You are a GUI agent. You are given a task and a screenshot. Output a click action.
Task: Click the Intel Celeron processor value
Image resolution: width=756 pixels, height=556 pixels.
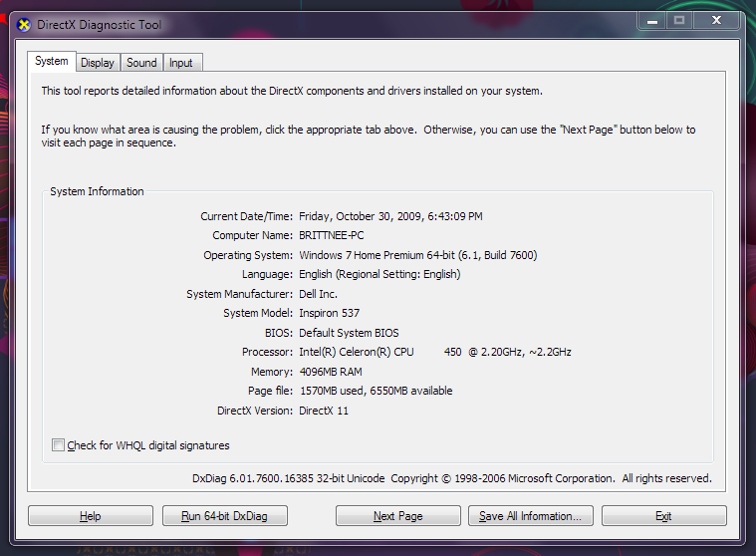click(x=435, y=352)
